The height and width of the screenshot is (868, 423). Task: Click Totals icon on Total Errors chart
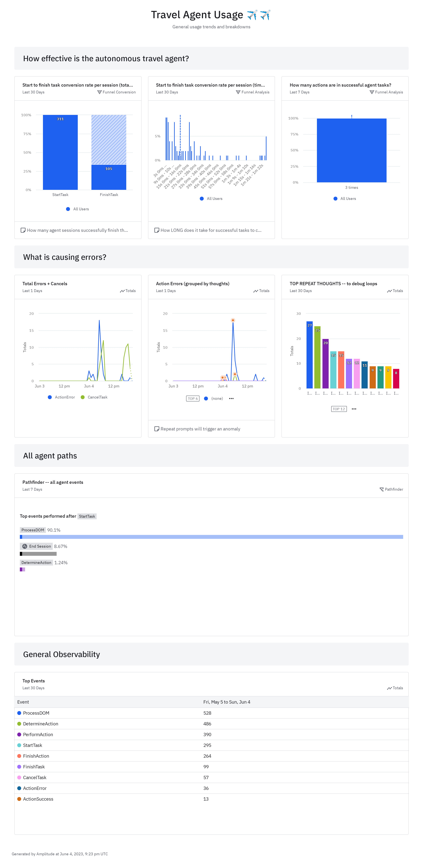pos(122,291)
